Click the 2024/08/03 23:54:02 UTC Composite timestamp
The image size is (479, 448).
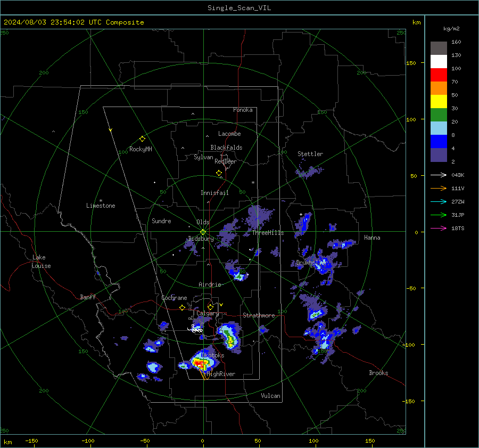click(73, 22)
